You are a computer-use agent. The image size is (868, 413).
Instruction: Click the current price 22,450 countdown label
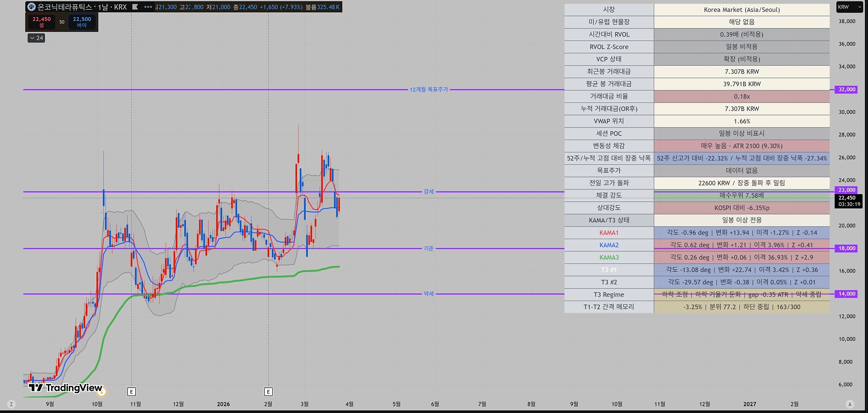tap(849, 201)
